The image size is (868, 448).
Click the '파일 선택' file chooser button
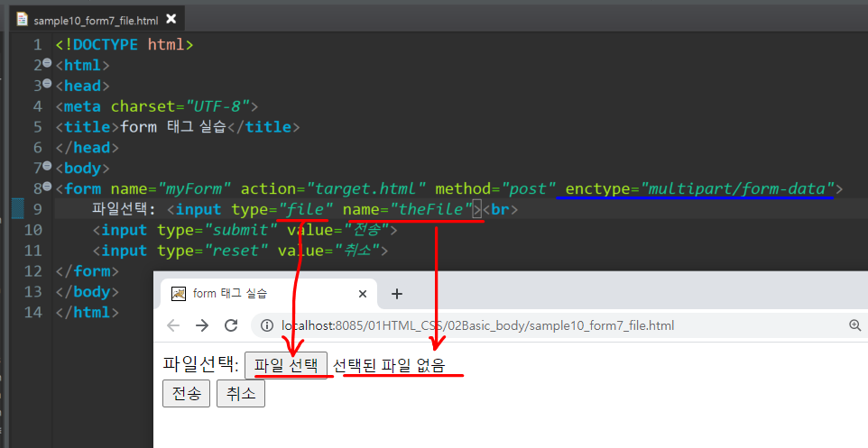coord(286,365)
